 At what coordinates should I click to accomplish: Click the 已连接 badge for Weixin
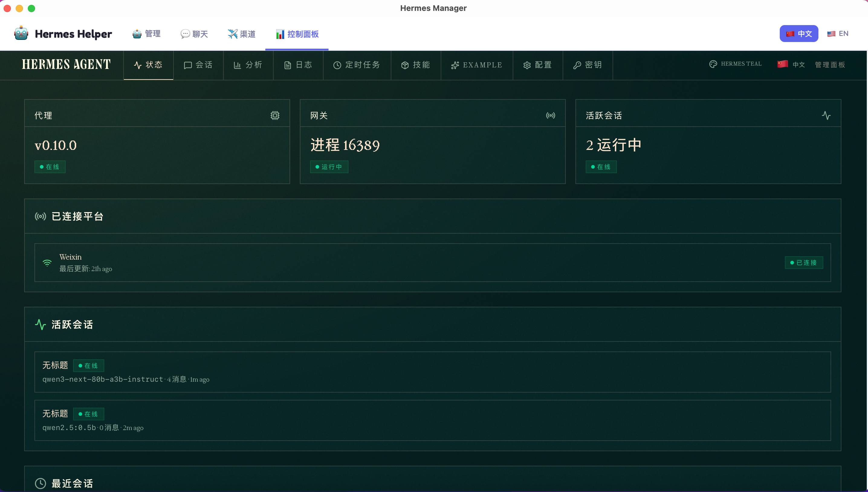pyautogui.click(x=804, y=263)
